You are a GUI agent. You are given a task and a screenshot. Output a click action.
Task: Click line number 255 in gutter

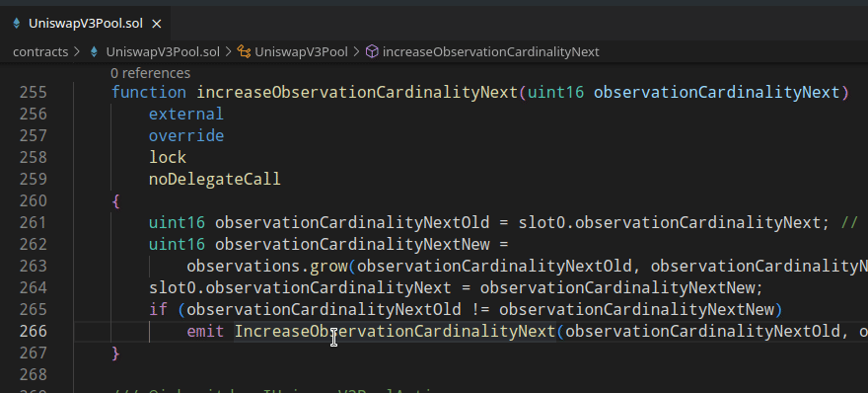pos(34,92)
